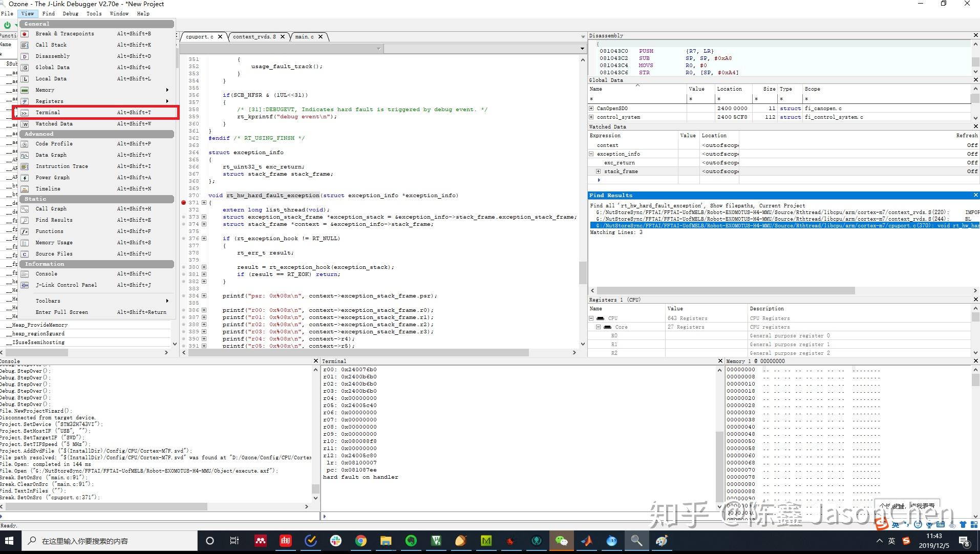The width and height of the screenshot is (980, 554).
Task: Click the green power button in toolbar
Action: click(x=7, y=25)
